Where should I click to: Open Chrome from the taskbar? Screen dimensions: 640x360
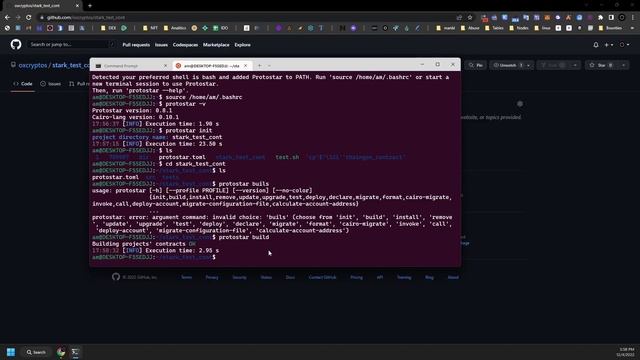coord(61,352)
